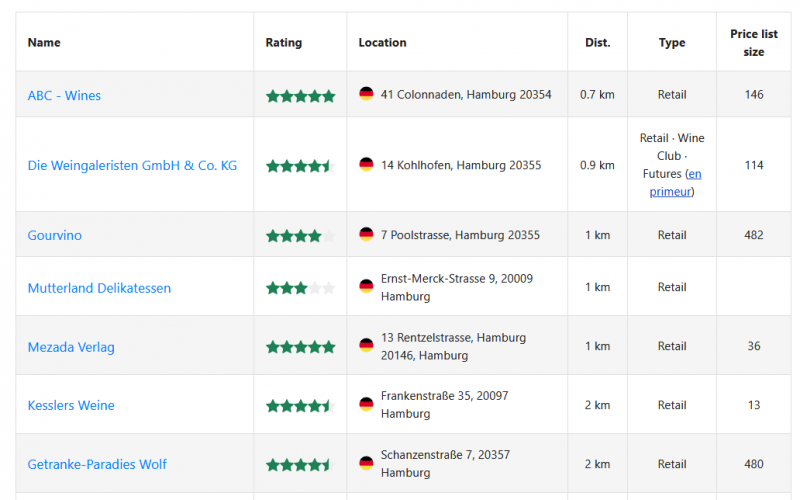Image resolution: width=800 pixels, height=500 pixels.
Task: Click price list size '146'
Action: click(x=754, y=94)
